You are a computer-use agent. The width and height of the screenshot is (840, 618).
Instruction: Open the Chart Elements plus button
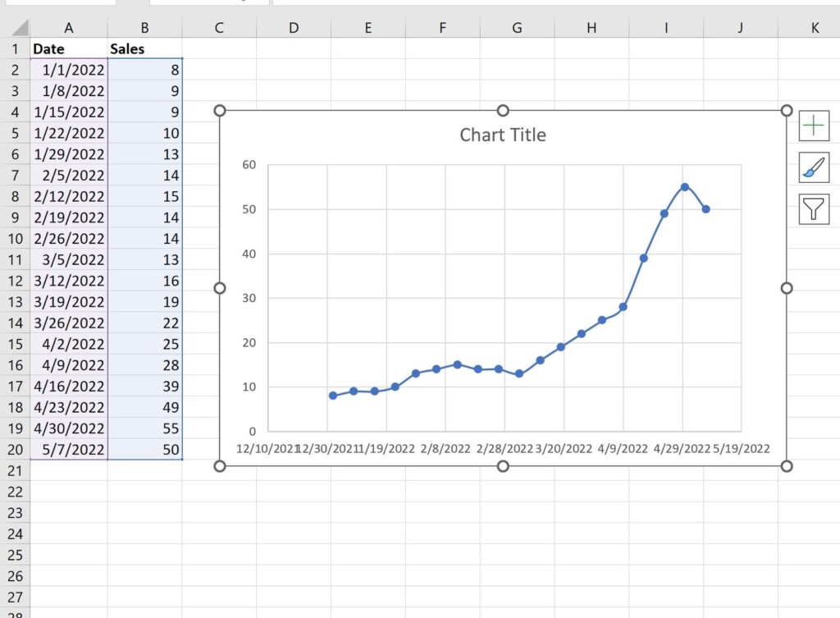tap(814, 126)
